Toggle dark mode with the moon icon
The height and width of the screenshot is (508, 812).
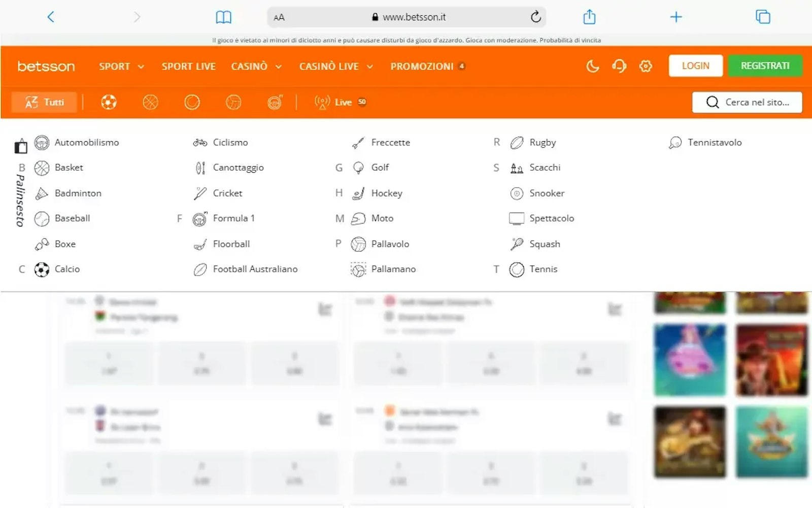pyautogui.click(x=592, y=66)
